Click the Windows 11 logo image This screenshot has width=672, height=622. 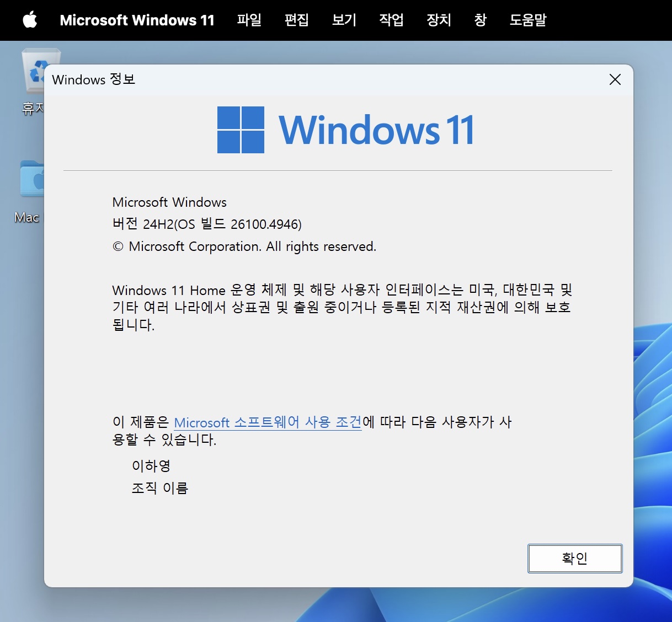tap(345, 130)
